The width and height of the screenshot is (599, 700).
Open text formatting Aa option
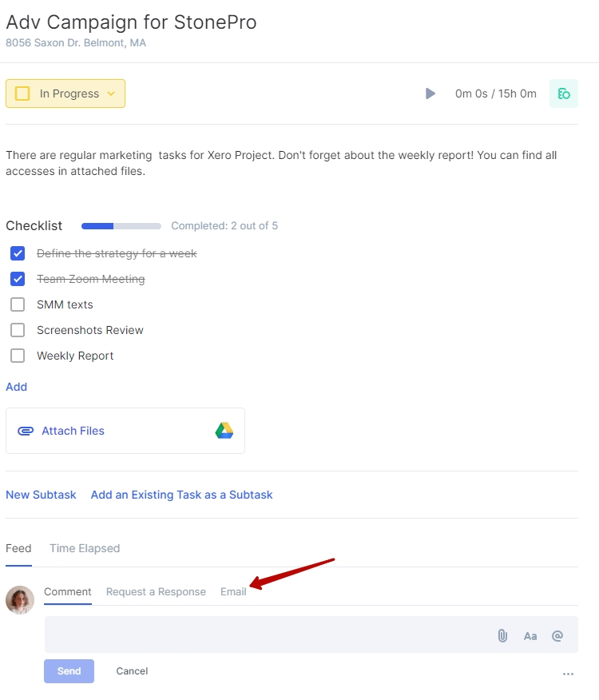pyautogui.click(x=530, y=636)
